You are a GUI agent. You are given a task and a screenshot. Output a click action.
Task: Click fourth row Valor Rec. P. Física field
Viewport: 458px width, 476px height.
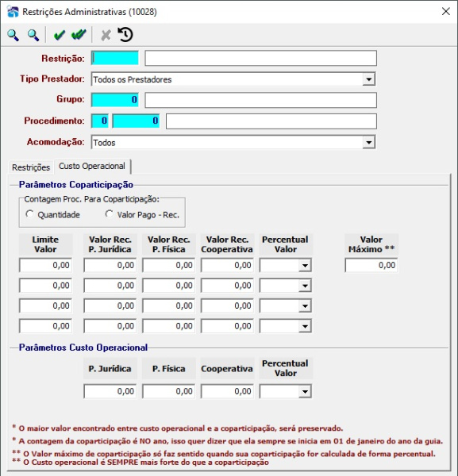tap(168, 326)
